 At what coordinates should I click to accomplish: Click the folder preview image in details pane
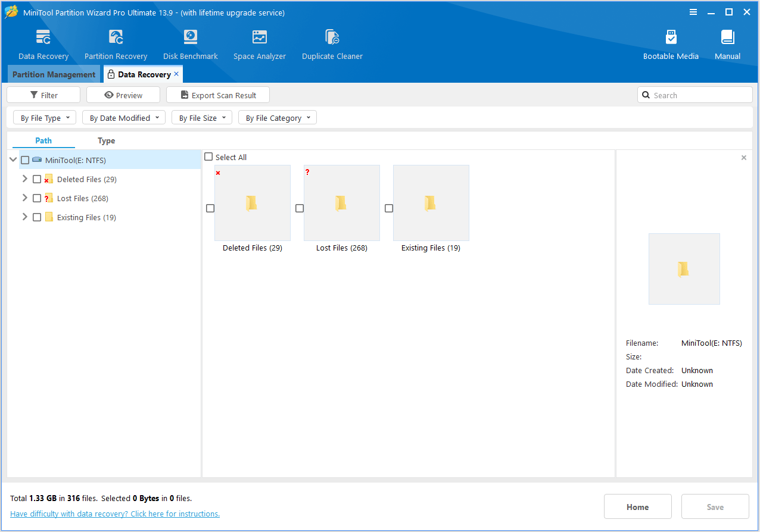[684, 269]
